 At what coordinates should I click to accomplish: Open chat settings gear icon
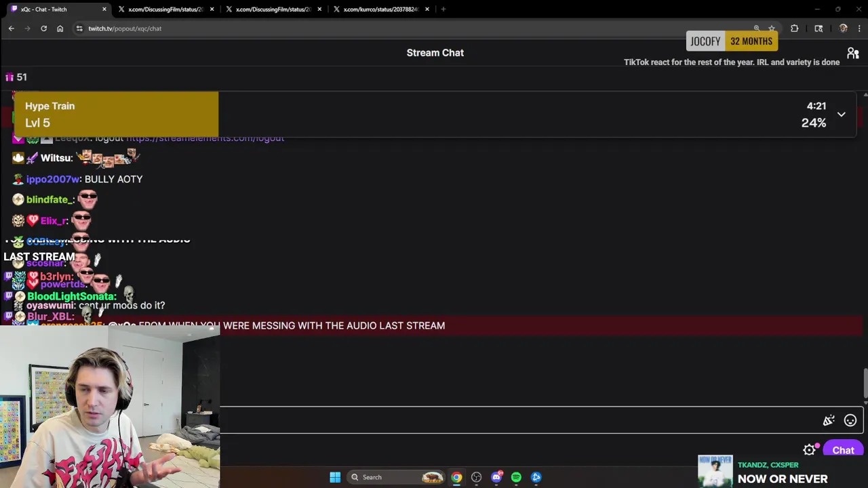(x=809, y=450)
